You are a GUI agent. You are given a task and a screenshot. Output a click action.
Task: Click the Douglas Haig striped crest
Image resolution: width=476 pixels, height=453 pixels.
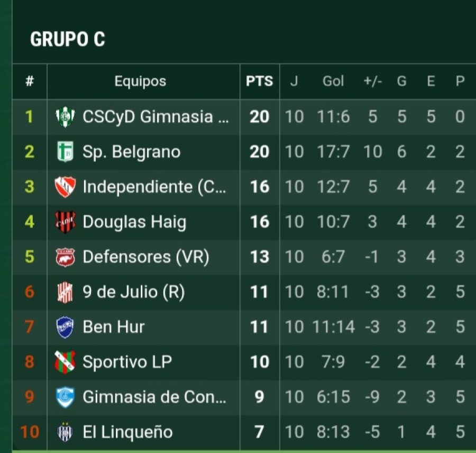pos(65,222)
